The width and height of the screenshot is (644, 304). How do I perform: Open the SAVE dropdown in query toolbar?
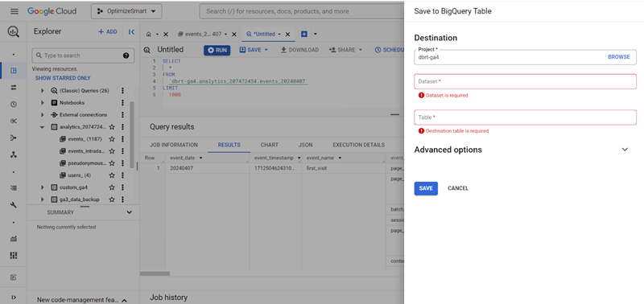(x=254, y=50)
